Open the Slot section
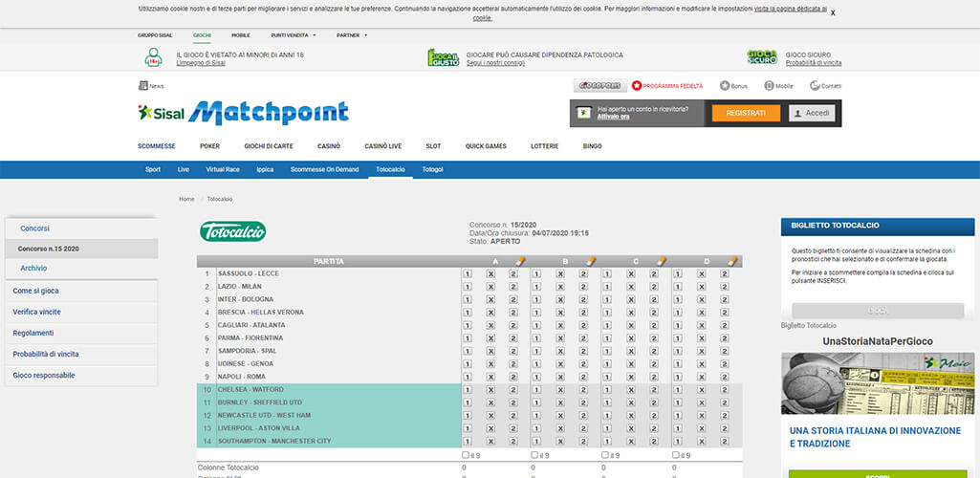The height and width of the screenshot is (478, 980). pyautogui.click(x=433, y=146)
